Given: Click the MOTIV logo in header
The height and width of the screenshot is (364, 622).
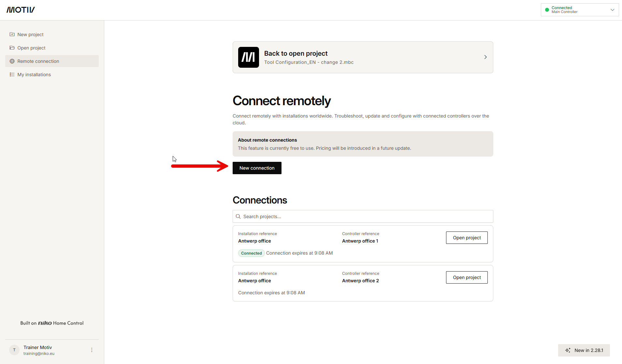Looking at the screenshot, I should (x=21, y=10).
